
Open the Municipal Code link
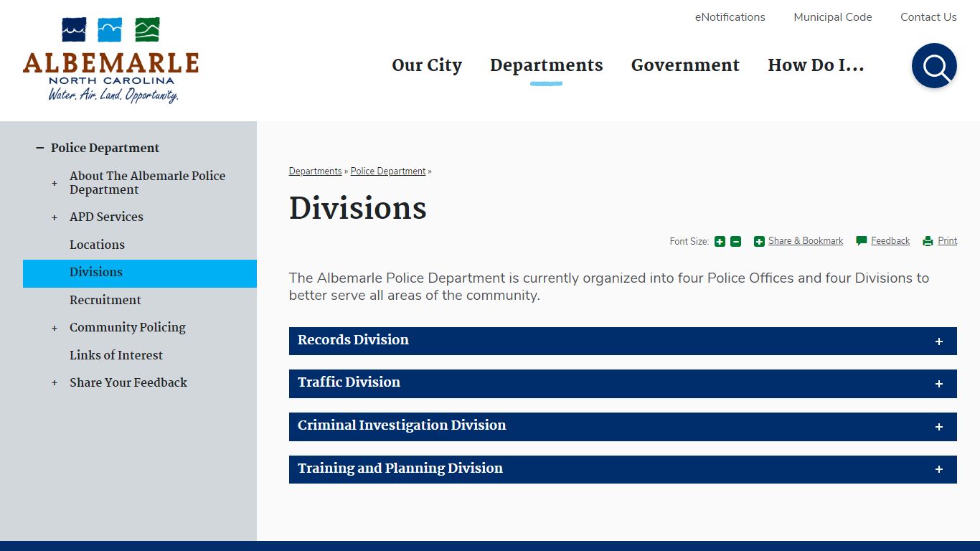click(x=833, y=17)
